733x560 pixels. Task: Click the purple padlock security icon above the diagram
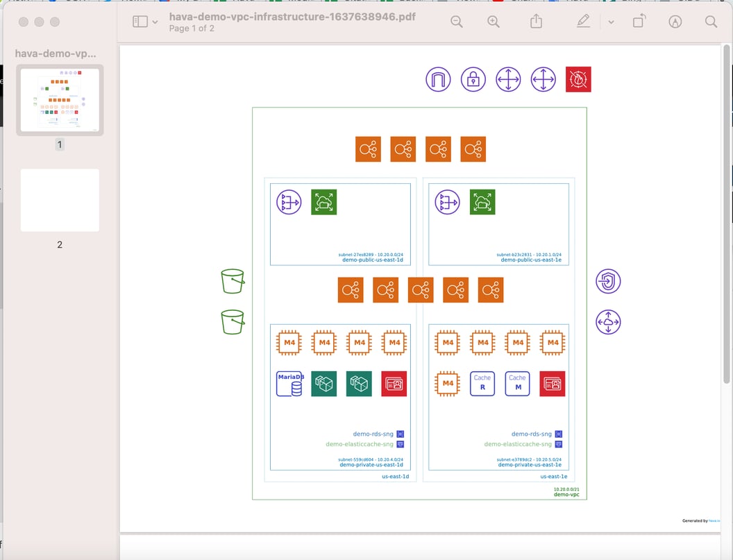[x=473, y=79]
